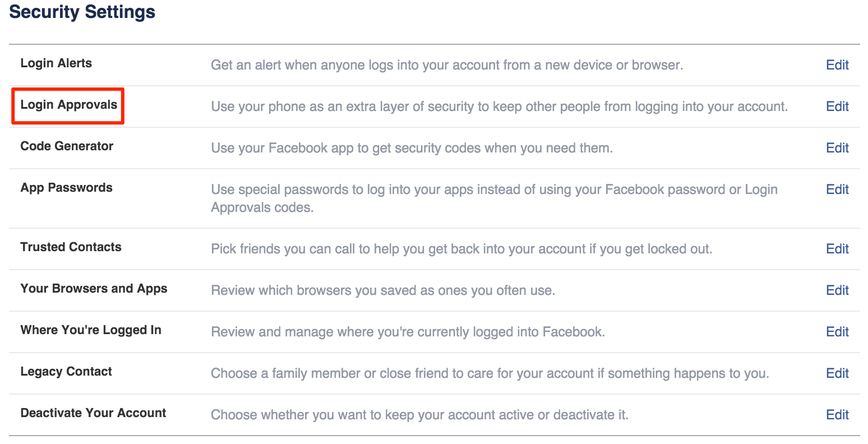The width and height of the screenshot is (868, 444).
Task: Click Edit next to App Passwords
Action: (x=837, y=189)
